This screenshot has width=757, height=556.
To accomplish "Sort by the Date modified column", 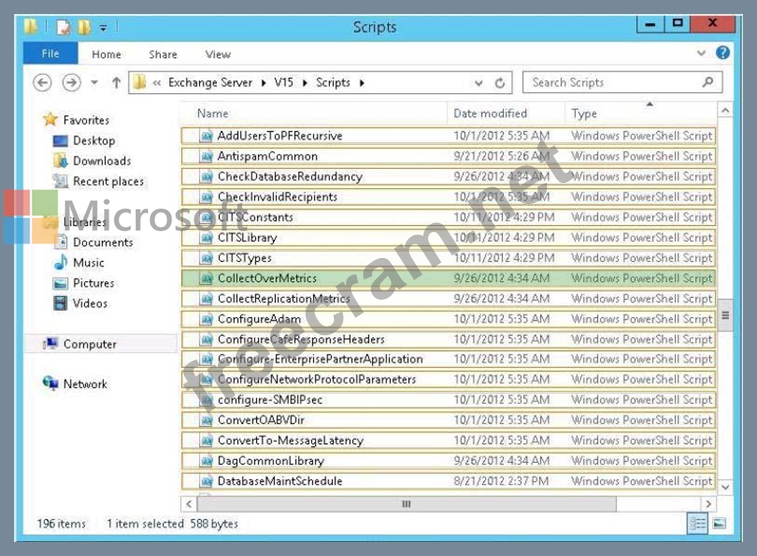I will point(490,113).
